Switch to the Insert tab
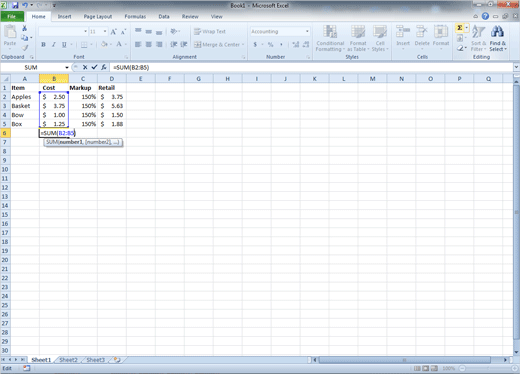Screen dimensions: 520x374 [x=64, y=16]
